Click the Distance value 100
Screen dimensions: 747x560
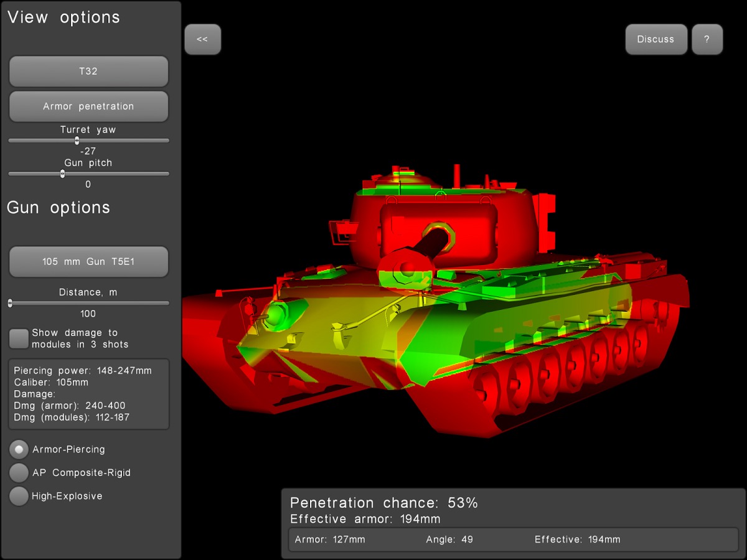88,314
